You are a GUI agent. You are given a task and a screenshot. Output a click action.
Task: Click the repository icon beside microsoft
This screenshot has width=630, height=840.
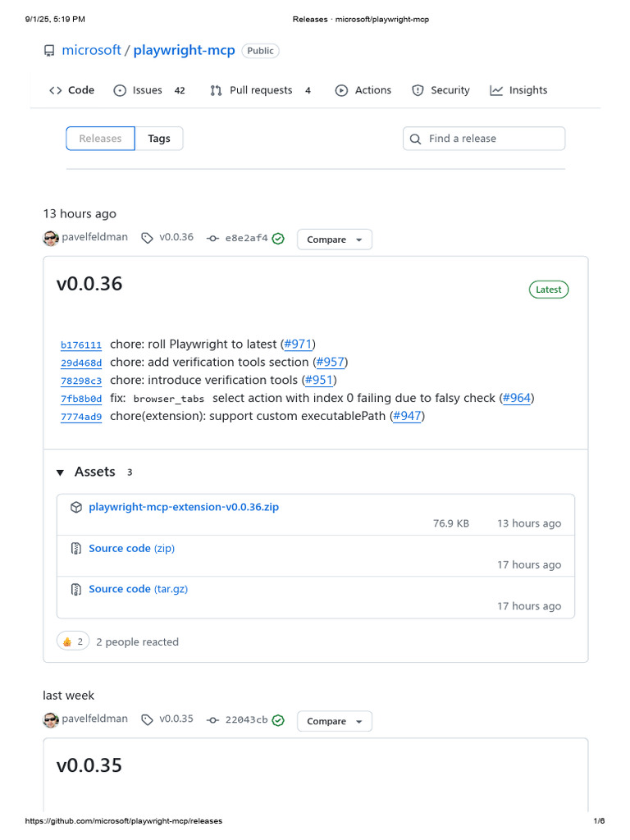(x=49, y=51)
